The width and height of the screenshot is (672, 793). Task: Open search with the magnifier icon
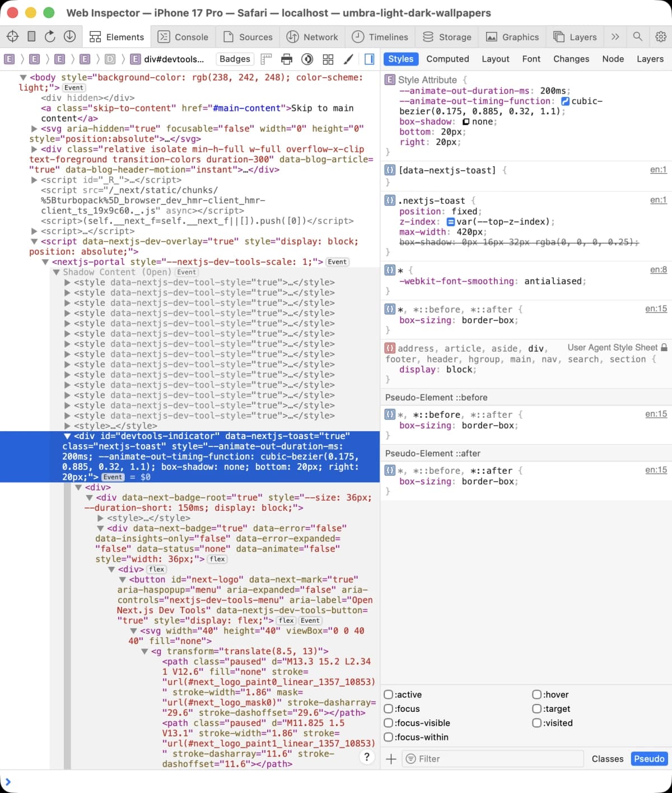637,36
